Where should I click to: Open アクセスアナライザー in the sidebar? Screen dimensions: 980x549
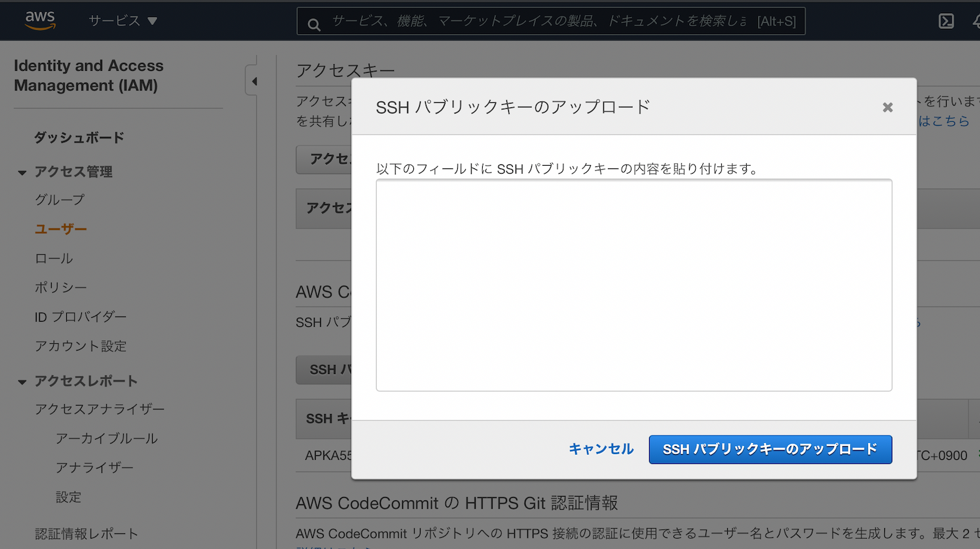pos(100,409)
